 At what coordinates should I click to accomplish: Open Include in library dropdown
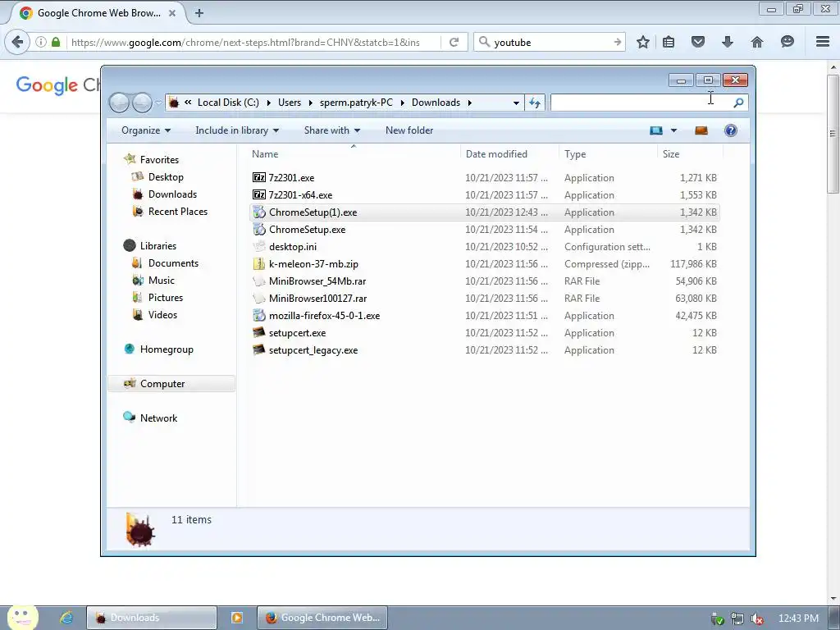pos(237,130)
